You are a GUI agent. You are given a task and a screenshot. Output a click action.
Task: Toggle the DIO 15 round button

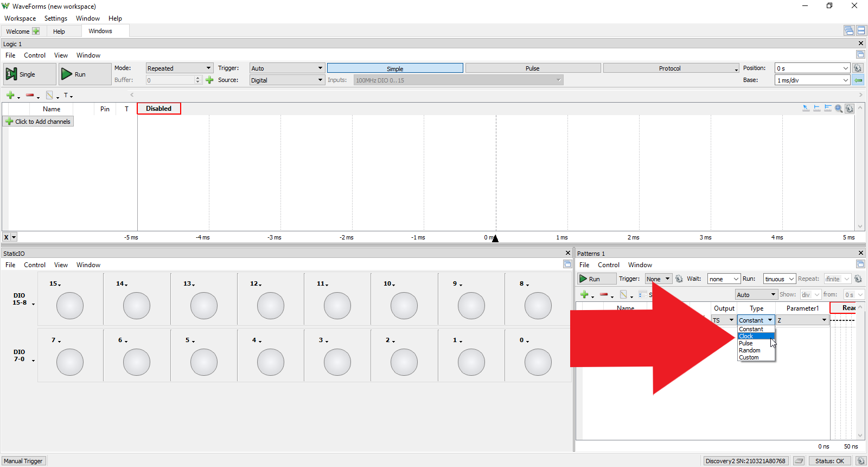pyautogui.click(x=70, y=306)
